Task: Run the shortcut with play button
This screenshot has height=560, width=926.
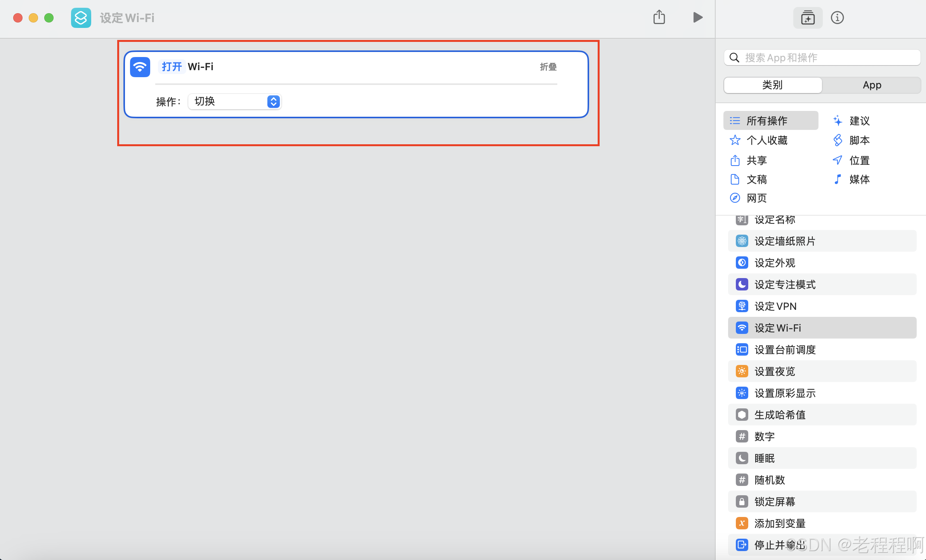Action: pos(697,17)
